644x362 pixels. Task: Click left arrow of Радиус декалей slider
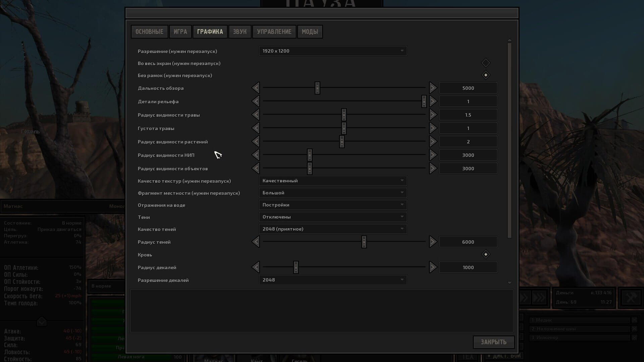256,267
